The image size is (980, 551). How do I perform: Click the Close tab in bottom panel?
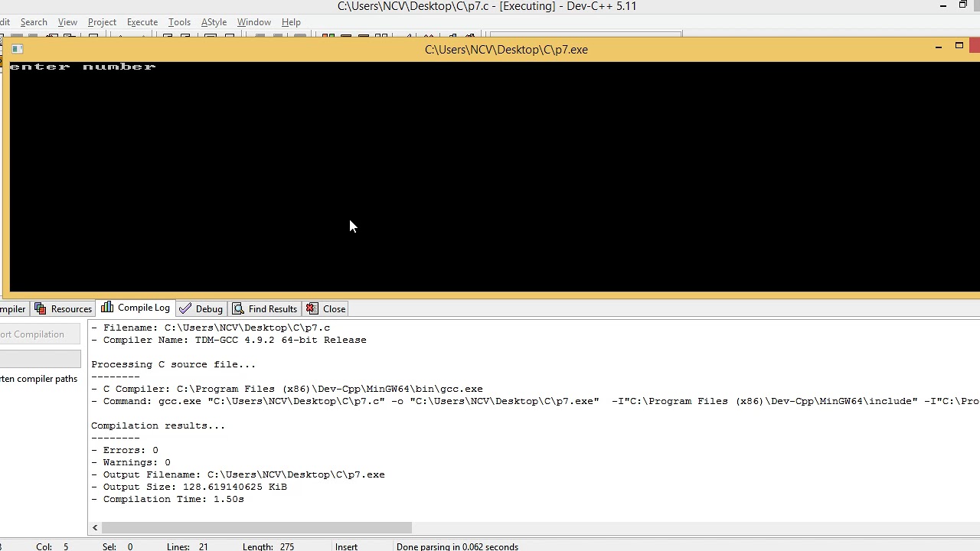pos(327,308)
